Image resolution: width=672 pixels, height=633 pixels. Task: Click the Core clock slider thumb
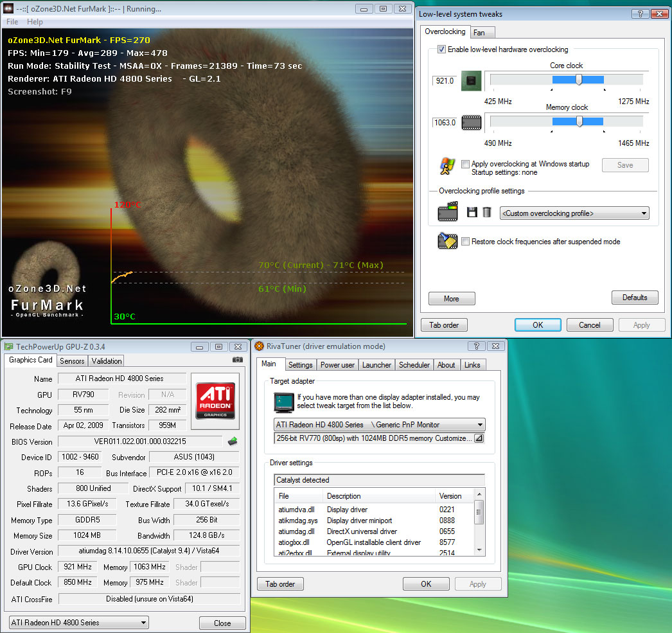[579, 79]
